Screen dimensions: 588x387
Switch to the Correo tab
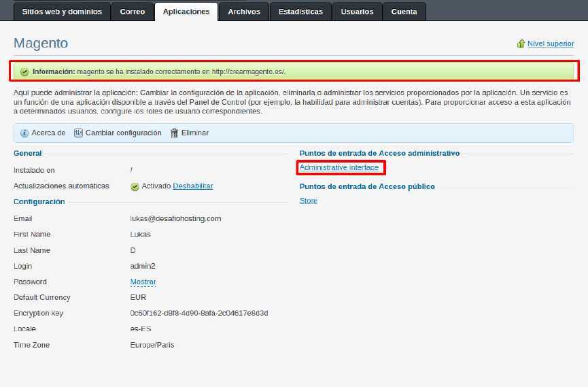point(133,12)
